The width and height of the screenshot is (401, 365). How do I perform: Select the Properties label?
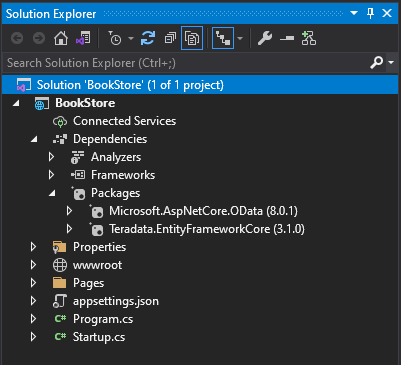pyautogui.click(x=99, y=247)
